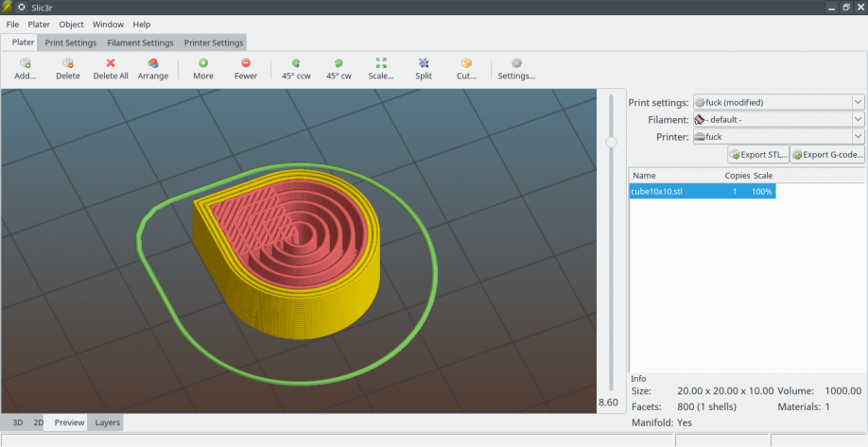Select the Preview view tab

69,422
